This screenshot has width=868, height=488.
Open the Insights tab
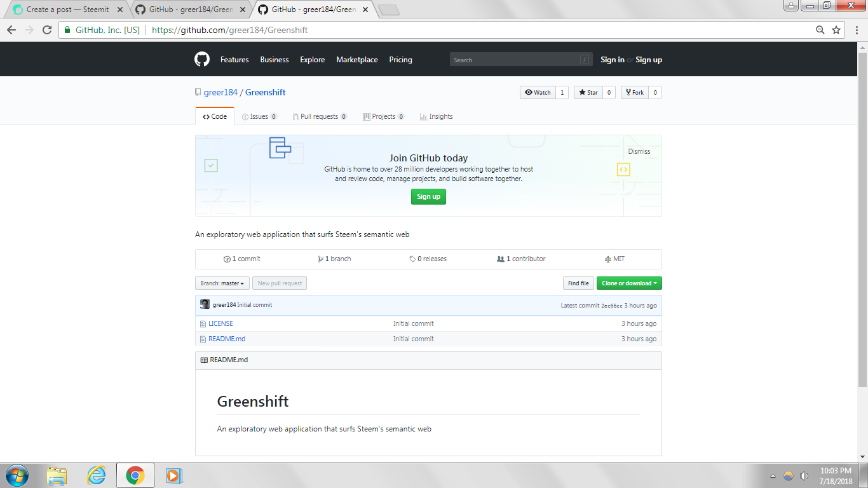click(x=436, y=116)
